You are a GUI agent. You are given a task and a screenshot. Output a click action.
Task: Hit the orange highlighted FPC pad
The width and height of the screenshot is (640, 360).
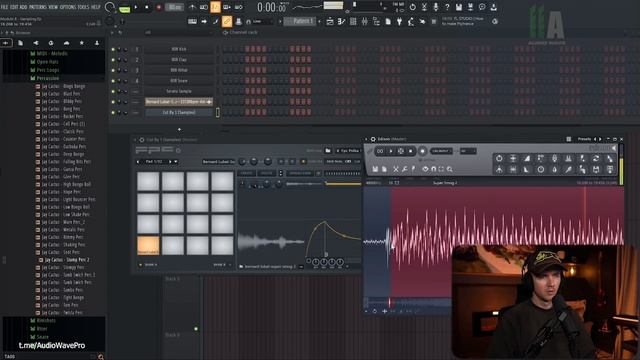[148, 245]
